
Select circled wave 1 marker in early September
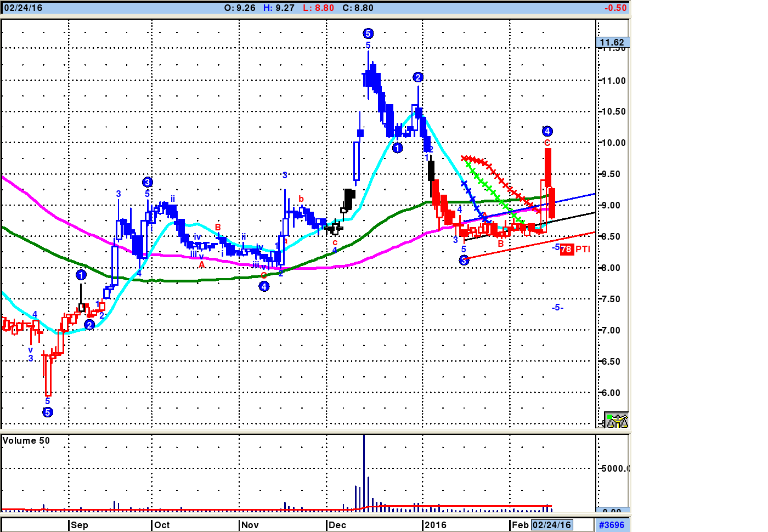(81, 275)
